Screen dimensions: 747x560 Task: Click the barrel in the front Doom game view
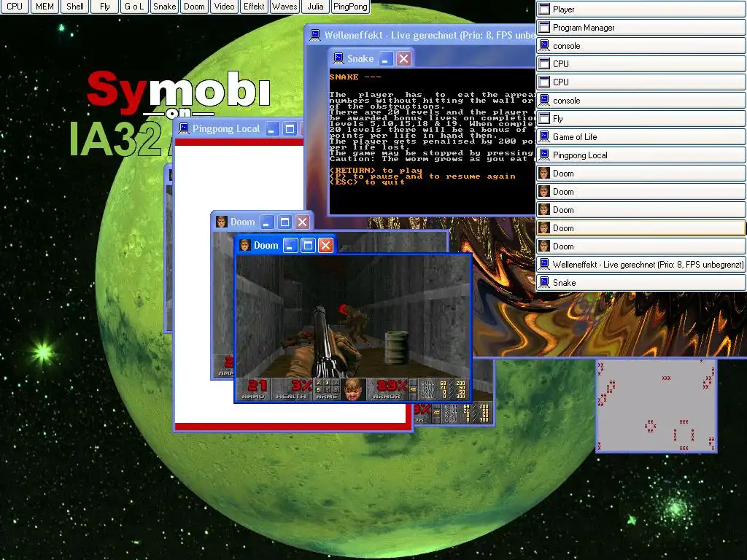coord(395,348)
